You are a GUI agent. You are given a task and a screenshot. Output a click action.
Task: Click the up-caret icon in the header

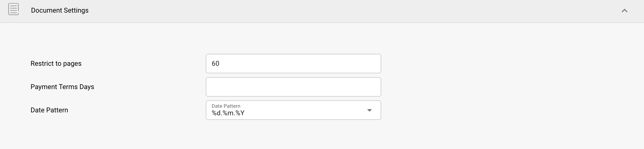[624, 10]
